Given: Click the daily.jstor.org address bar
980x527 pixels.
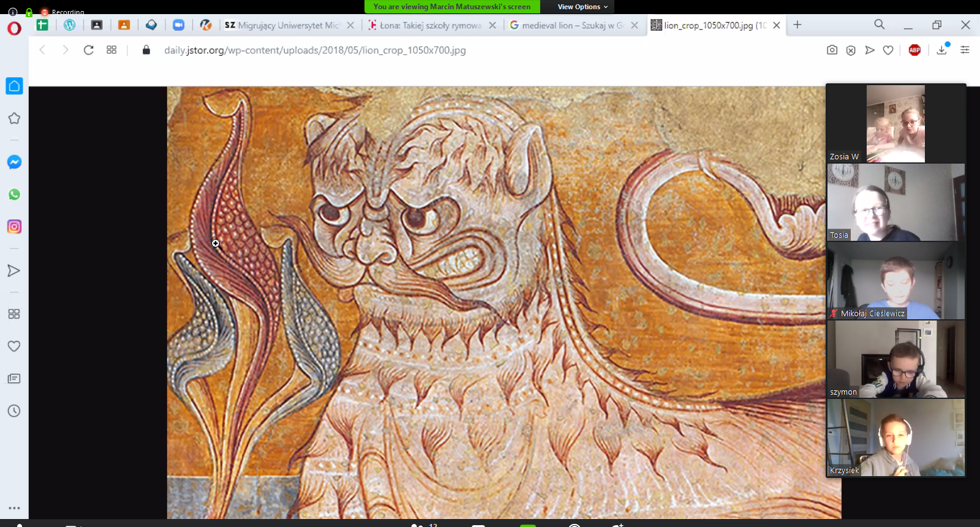Looking at the screenshot, I should point(315,50).
